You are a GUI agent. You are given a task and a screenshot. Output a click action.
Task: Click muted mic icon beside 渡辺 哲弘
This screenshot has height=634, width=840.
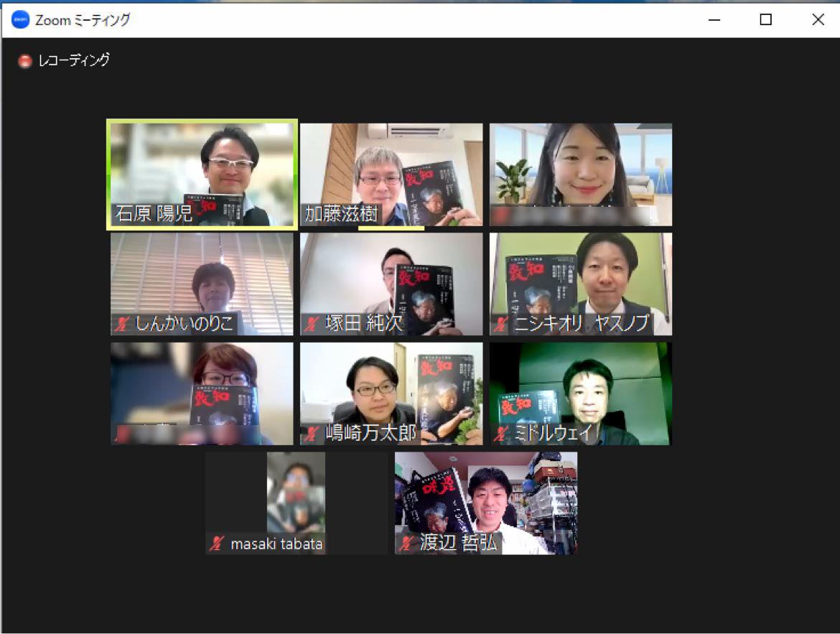pyautogui.click(x=406, y=544)
